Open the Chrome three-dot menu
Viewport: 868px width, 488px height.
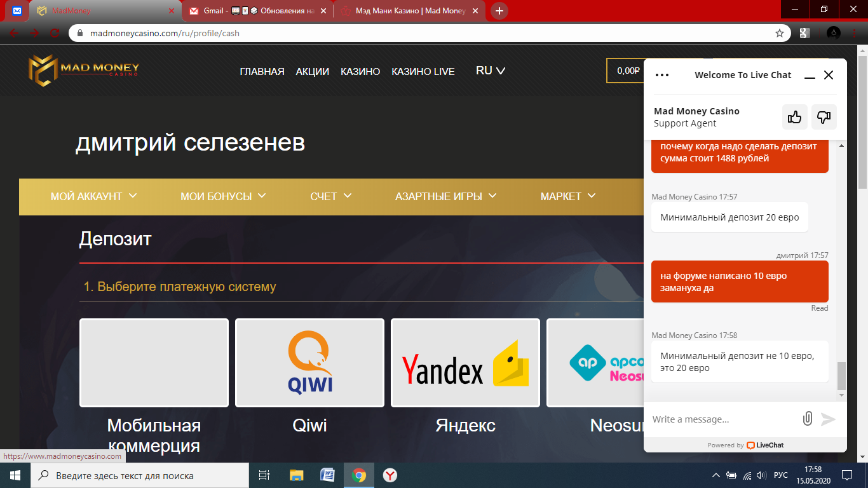coord(855,33)
